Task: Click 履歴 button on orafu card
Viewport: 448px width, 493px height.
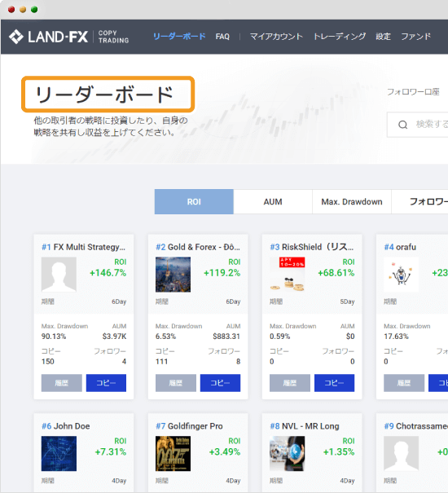Action: coord(404,383)
